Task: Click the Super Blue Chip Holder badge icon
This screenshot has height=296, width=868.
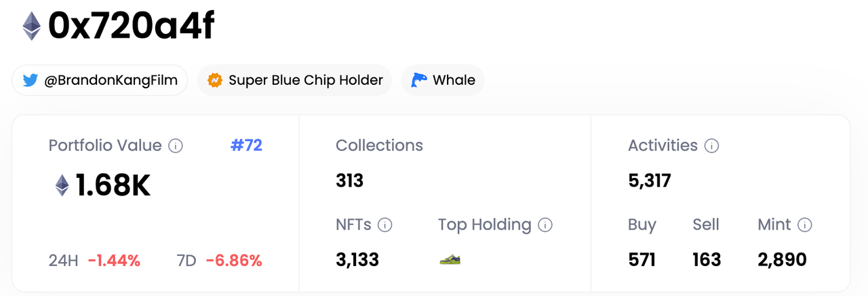Action: click(x=215, y=80)
